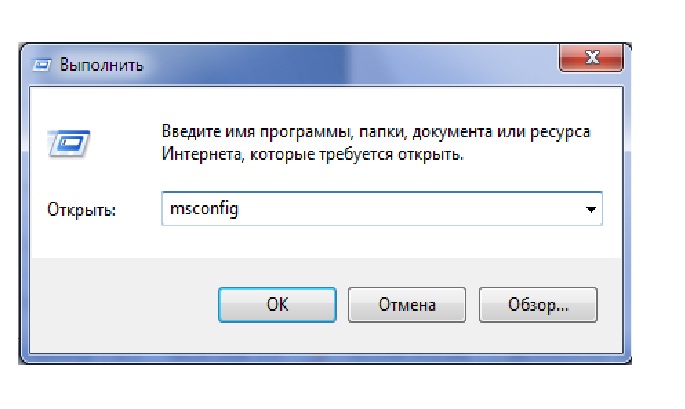Expand the Открыть combo box dropdown arrow

(591, 209)
